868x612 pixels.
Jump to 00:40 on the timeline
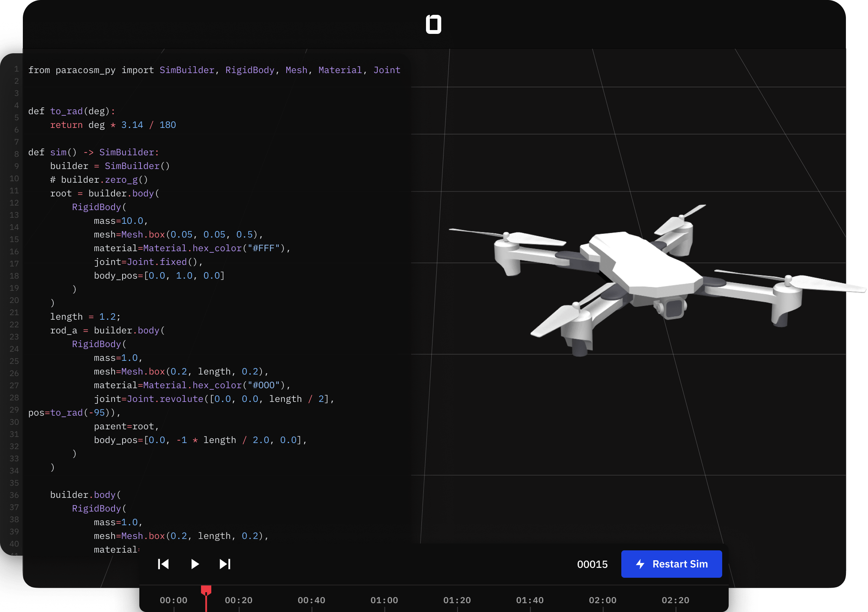point(311,600)
